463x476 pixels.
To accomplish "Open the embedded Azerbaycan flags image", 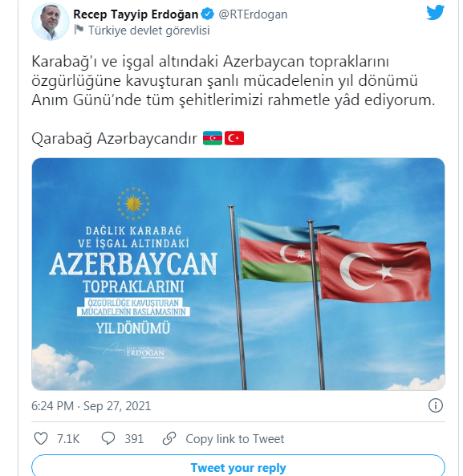I will tap(238, 275).
